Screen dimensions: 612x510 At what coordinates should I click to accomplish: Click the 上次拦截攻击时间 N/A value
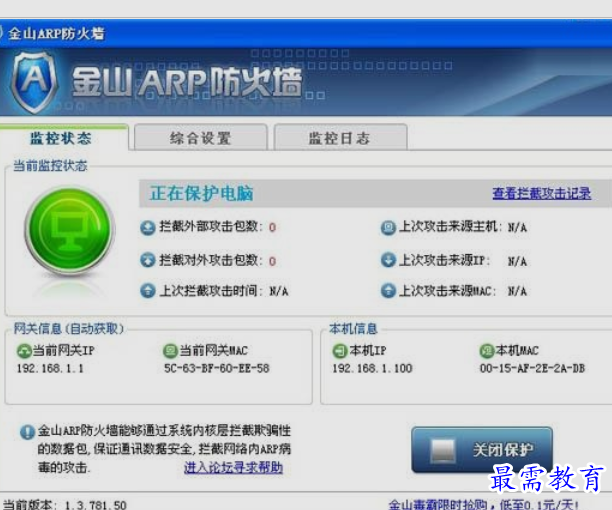(x=279, y=291)
